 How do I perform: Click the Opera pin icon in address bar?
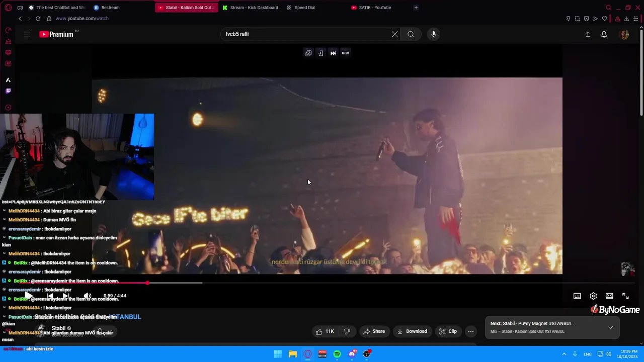pos(568,19)
